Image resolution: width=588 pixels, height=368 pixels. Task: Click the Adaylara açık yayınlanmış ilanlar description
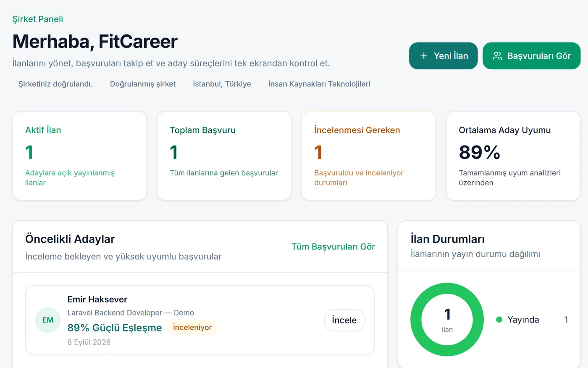pyautogui.click(x=70, y=178)
